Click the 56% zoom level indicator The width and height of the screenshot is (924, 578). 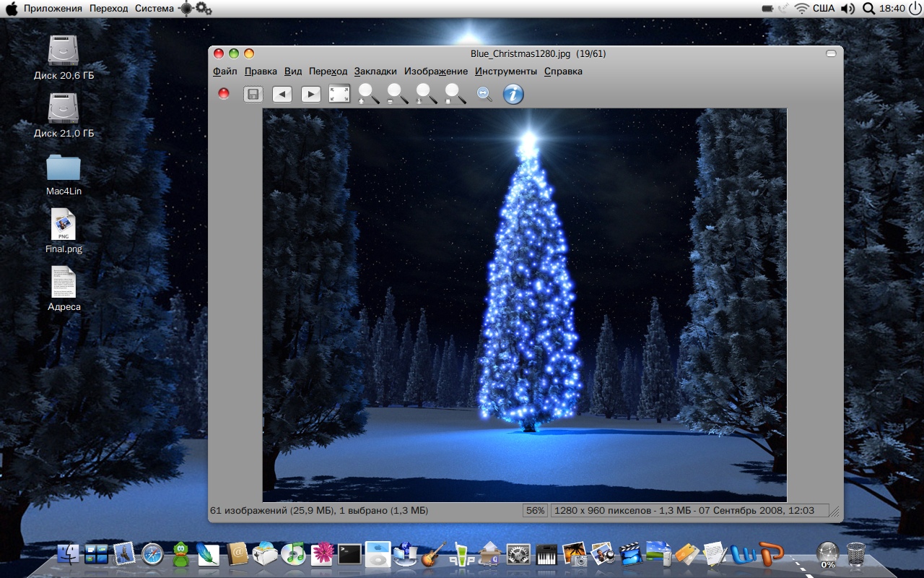(536, 510)
